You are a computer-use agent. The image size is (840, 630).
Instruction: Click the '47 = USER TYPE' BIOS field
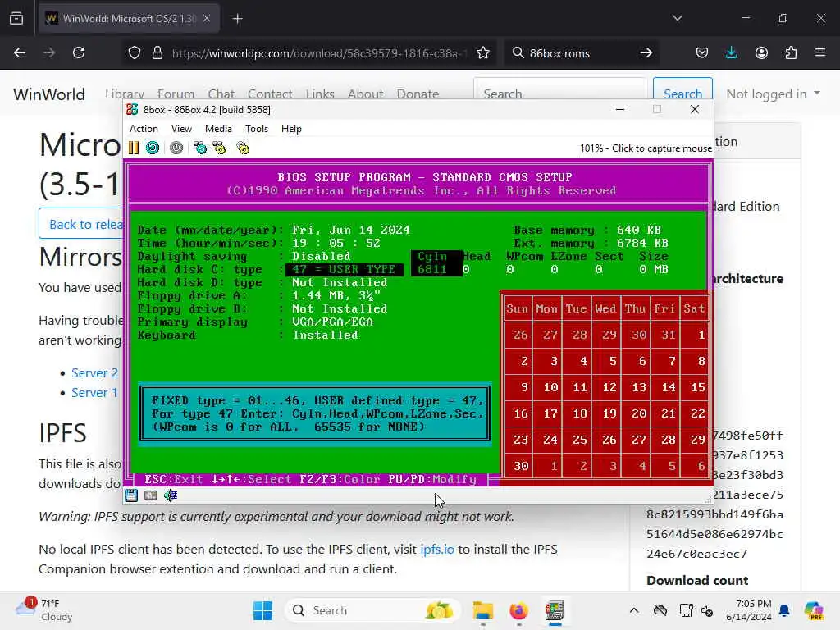point(344,269)
